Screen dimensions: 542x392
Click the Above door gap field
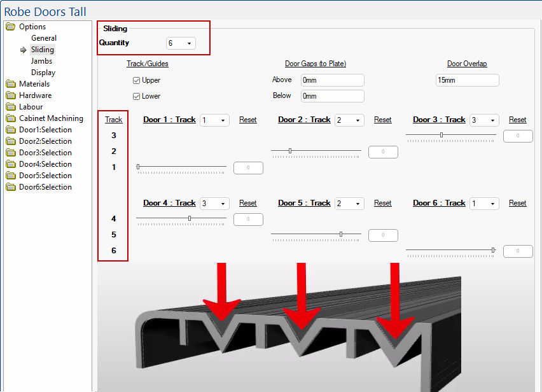tap(332, 80)
